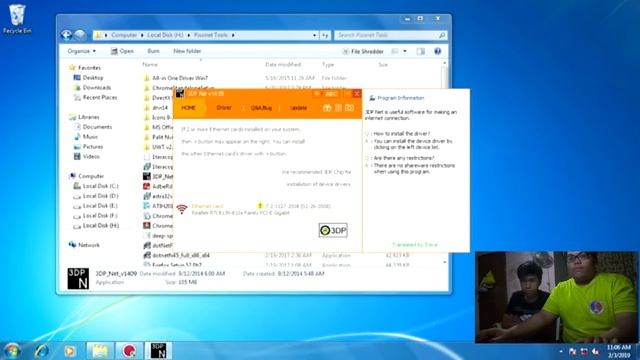
Task: Select Recent Places in navigation pane
Action: pos(100,98)
